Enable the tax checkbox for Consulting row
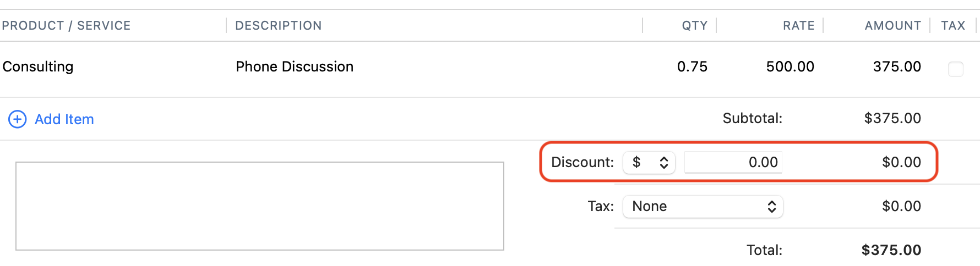This screenshot has height=266, width=980. (955, 69)
